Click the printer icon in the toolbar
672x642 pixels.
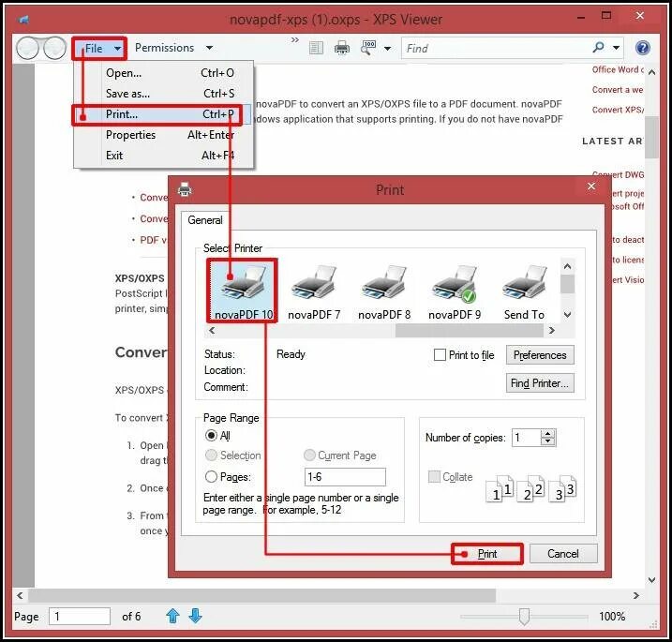pos(341,48)
